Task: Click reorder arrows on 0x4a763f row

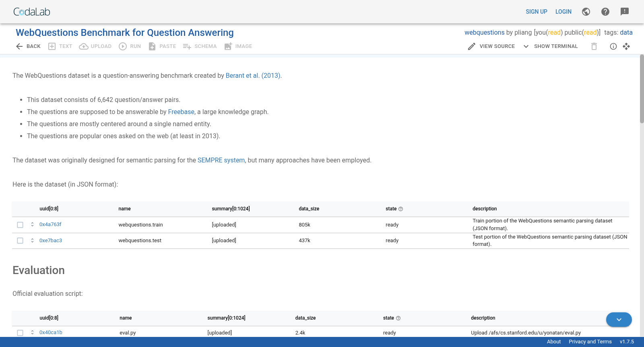Action: point(33,224)
